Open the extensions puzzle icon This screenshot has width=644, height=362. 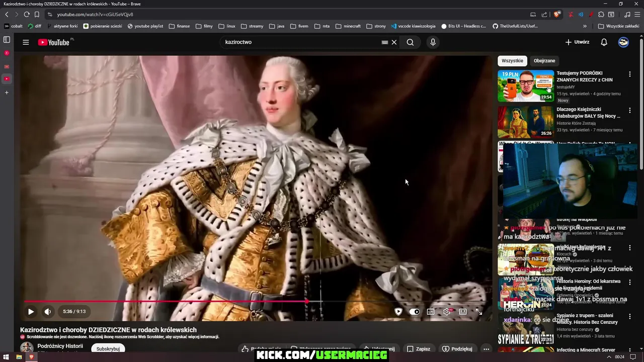pos(601,15)
